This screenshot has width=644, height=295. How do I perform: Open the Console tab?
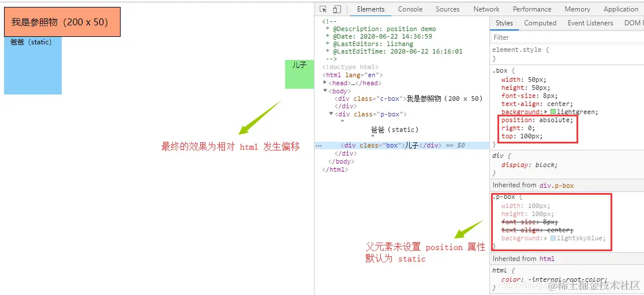[410, 9]
